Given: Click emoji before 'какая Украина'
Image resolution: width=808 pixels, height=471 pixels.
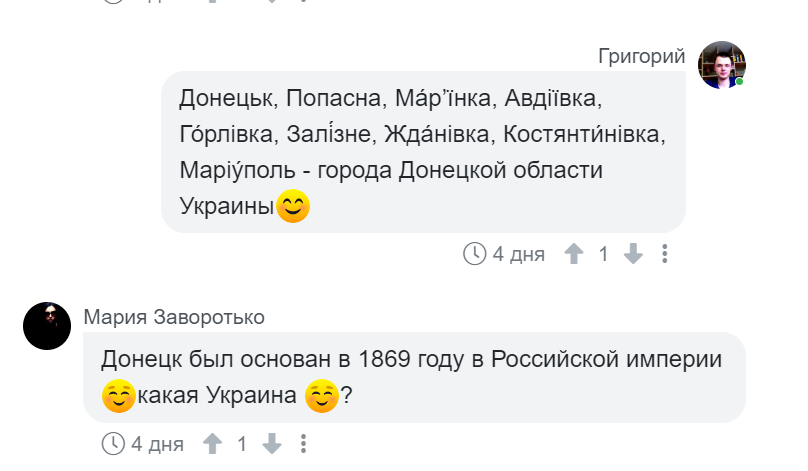Looking at the screenshot, I should pyautogui.click(x=119, y=396).
